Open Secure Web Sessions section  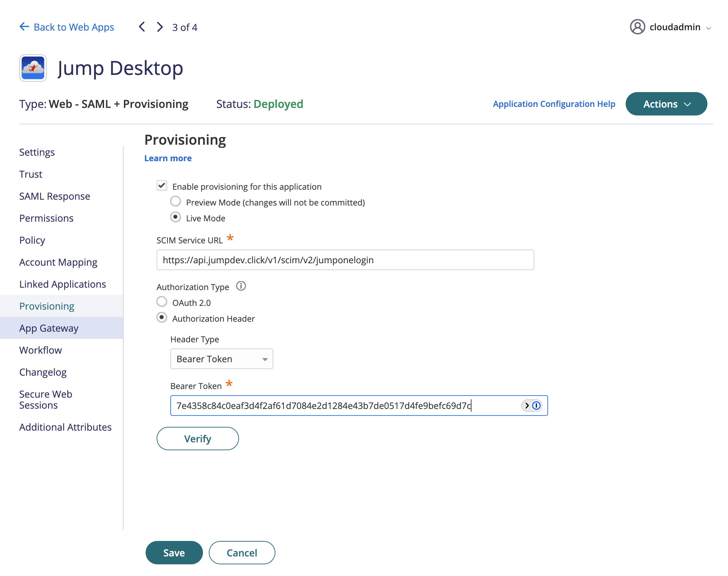46,400
